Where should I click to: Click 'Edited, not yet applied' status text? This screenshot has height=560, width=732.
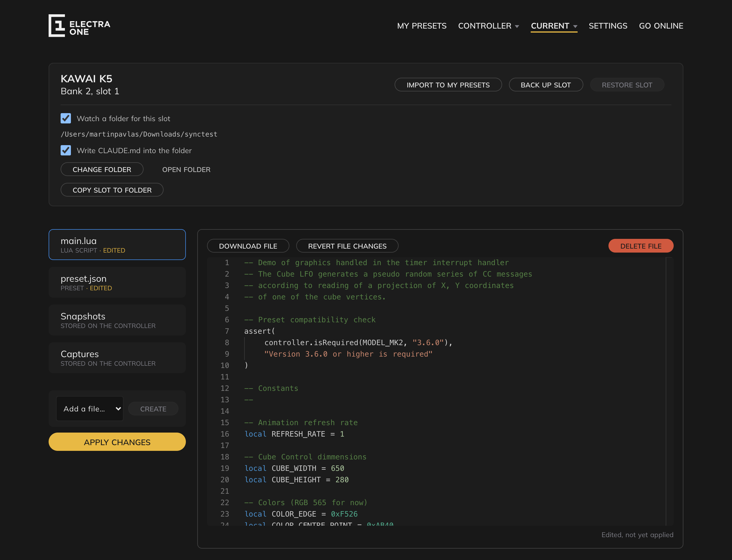pyautogui.click(x=637, y=535)
